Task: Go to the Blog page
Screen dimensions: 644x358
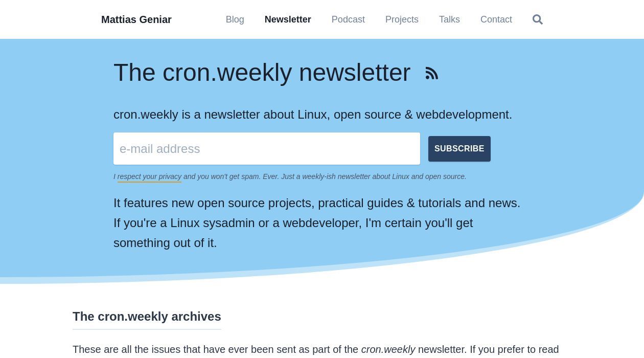Action: coord(235,19)
